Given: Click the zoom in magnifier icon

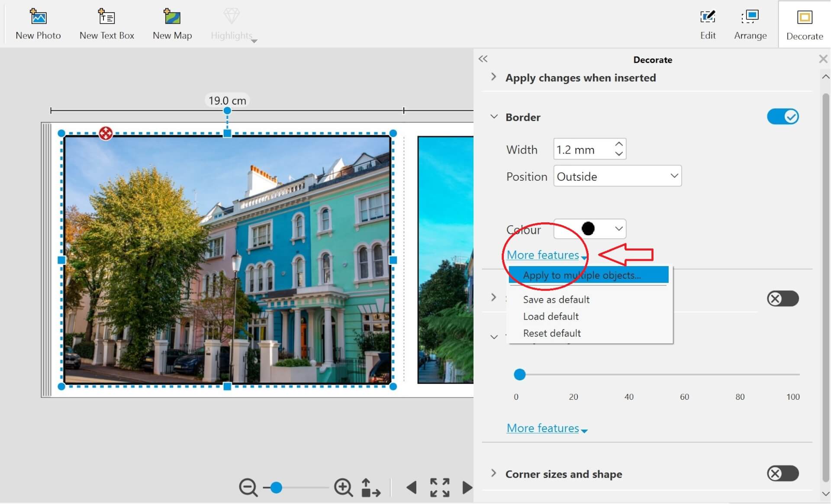Looking at the screenshot, I should (343, 488).
